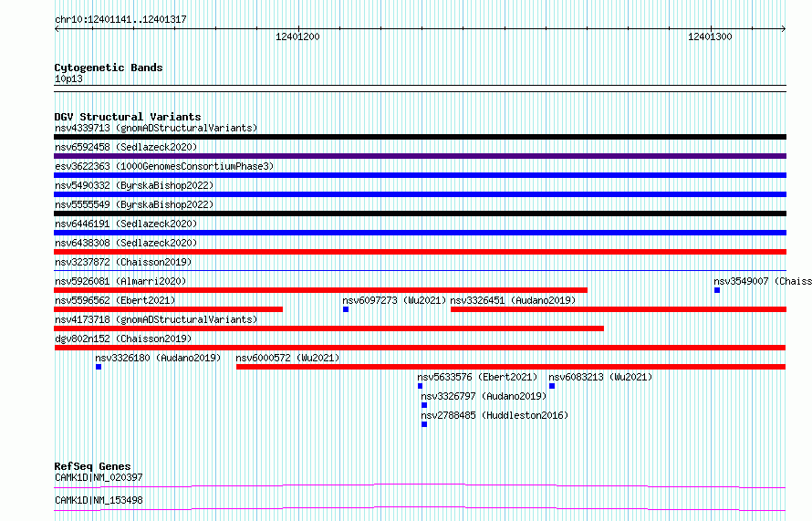Click the DGV Structural Variants track heading
Screen dimensions: 812x521
(x=128, y=117)
